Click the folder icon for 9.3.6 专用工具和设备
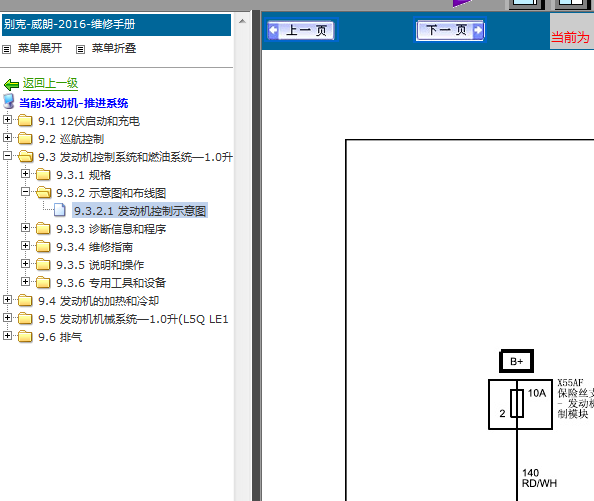Screen dimensions: 594x501 [43, 282]
